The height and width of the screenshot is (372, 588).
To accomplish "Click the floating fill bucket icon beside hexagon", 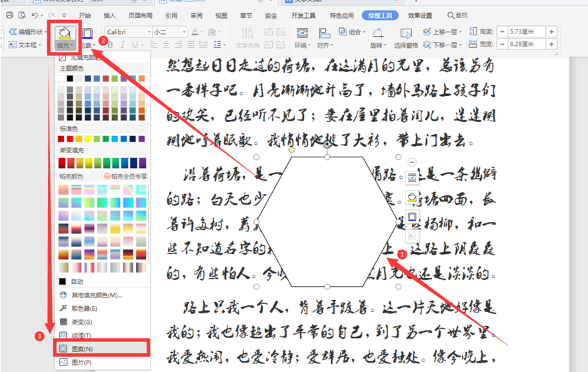I will (412, 197).
